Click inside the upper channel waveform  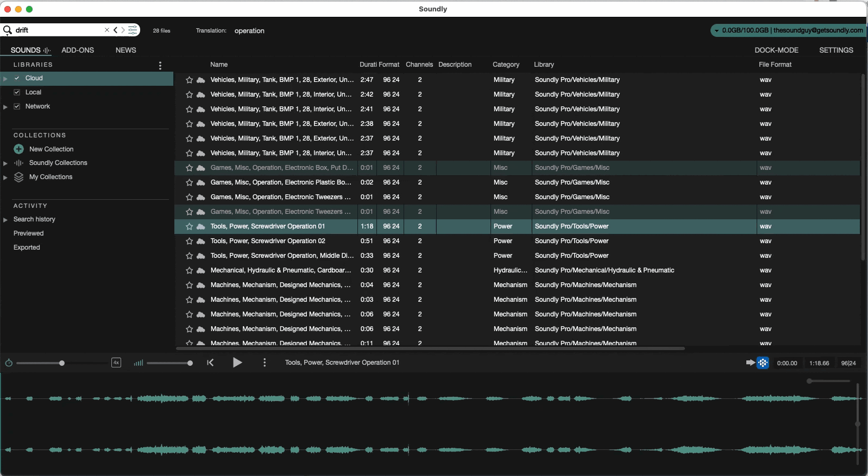(432, 398)
